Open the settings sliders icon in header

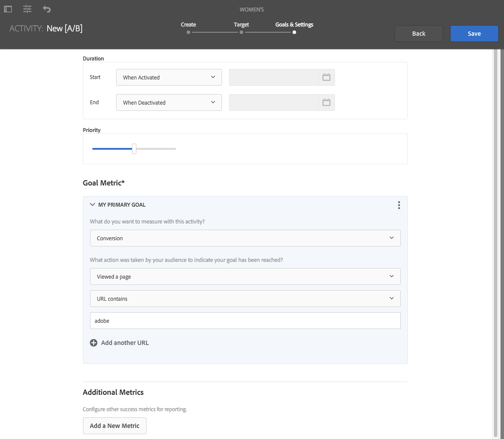[x=27, y=9]
